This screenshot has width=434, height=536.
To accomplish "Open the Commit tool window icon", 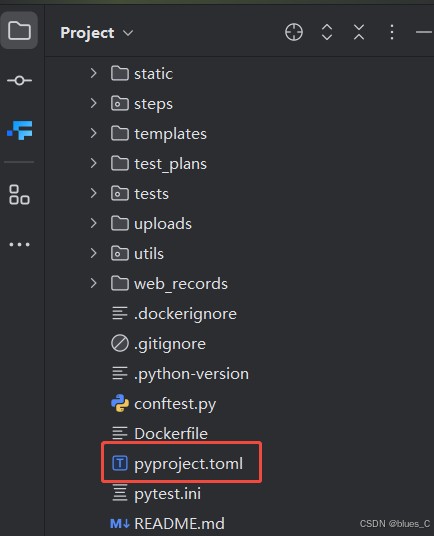I will pyautogui.click(x=19, y=81).
